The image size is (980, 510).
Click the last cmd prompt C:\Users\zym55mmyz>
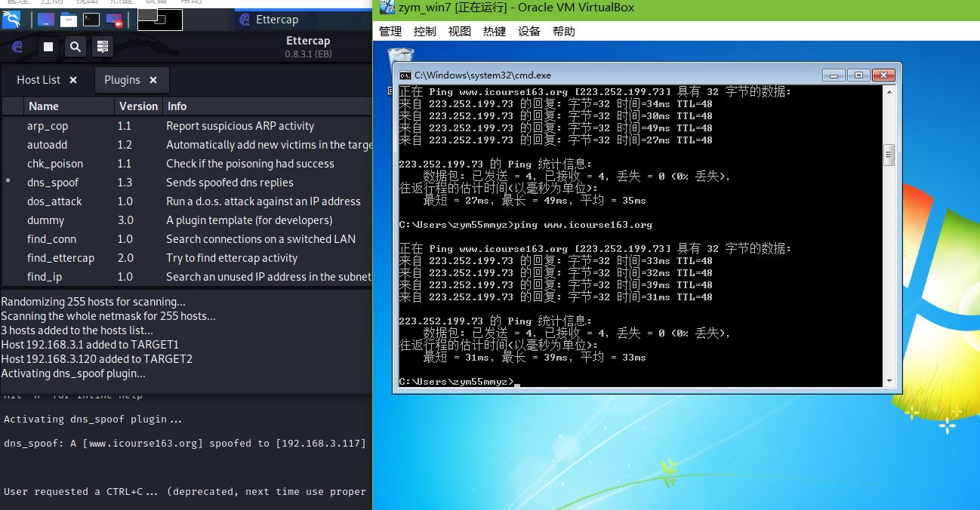(x=456, y=382)
